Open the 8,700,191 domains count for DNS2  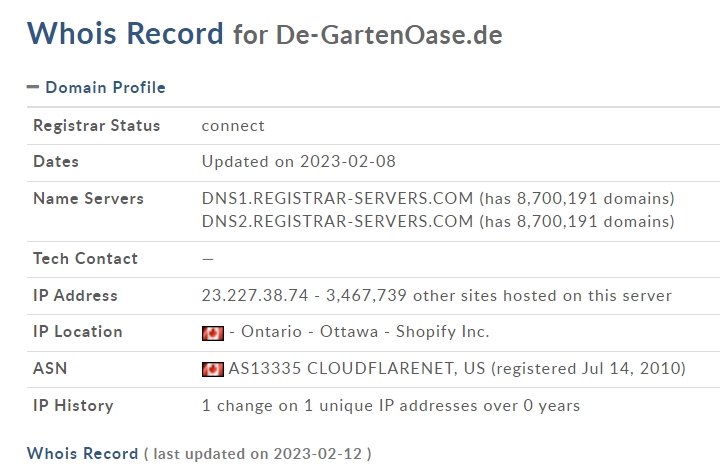(577, 221)
